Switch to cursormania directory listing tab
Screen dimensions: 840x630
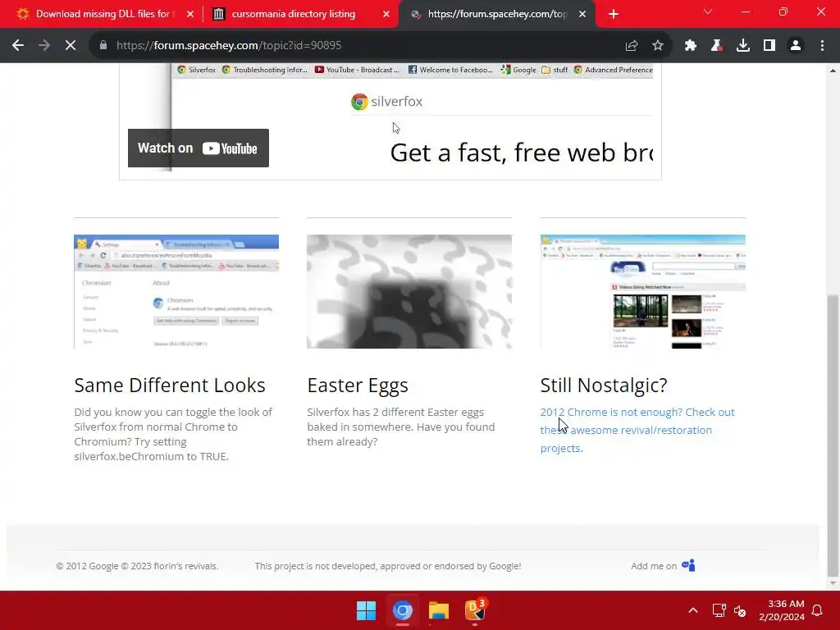[294, 14]
